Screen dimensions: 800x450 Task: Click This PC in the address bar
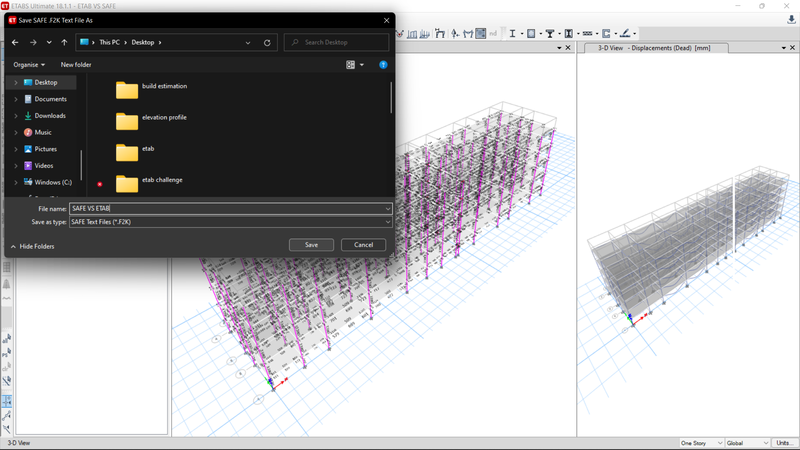click(109, 42)
